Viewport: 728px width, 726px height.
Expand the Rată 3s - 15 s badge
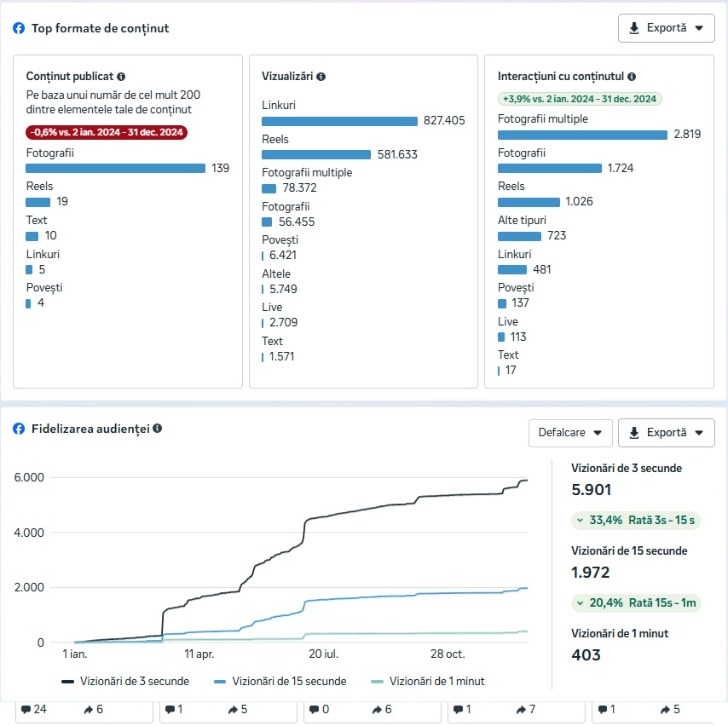pyautogui.click(x=637, y=520)
